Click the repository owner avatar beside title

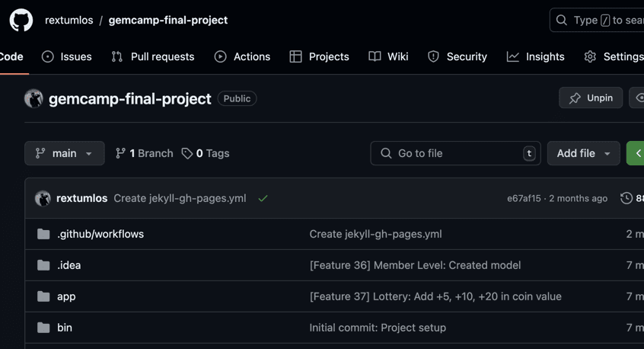[x=33, y=98]
